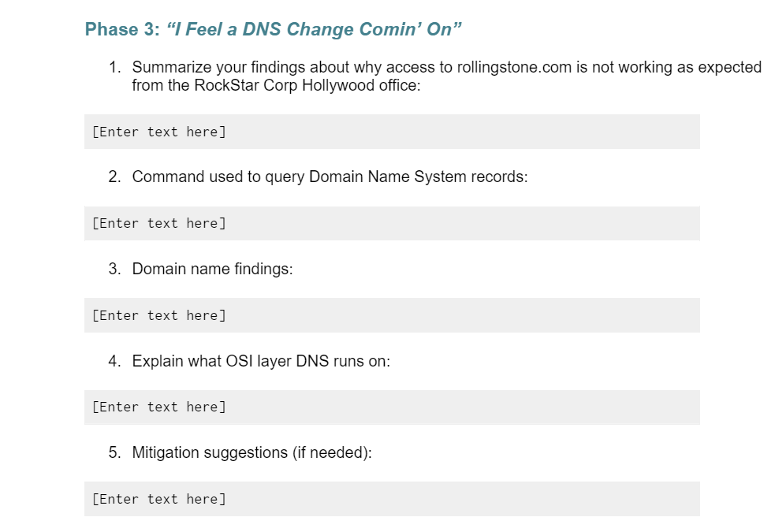Click the numbered item 4 marker
The height and width of the screenshot is (532, 775).
coord(117,361)
